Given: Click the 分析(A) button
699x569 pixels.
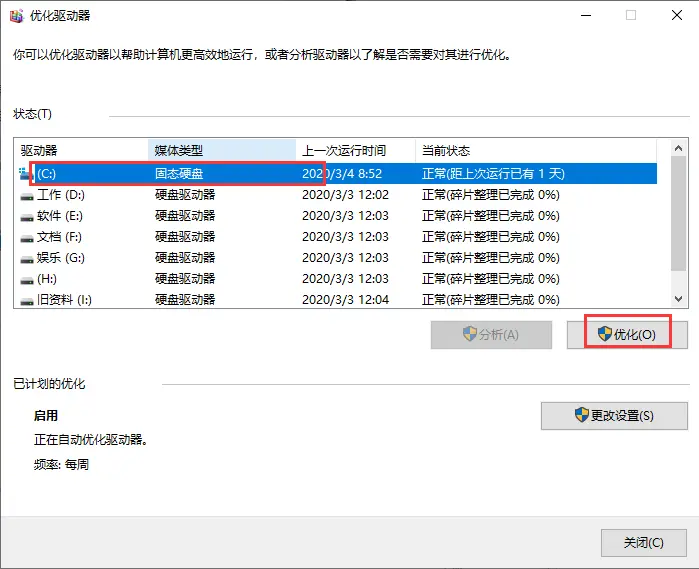Looking at the screenshot, I should (x=491, y=334).
